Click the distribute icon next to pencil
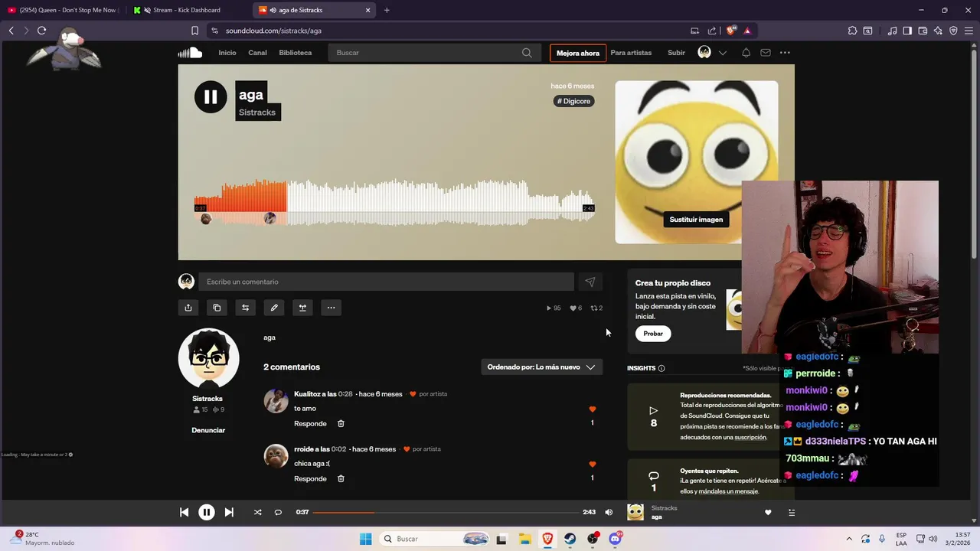980x551 pixels. click(x=302, y=308)
